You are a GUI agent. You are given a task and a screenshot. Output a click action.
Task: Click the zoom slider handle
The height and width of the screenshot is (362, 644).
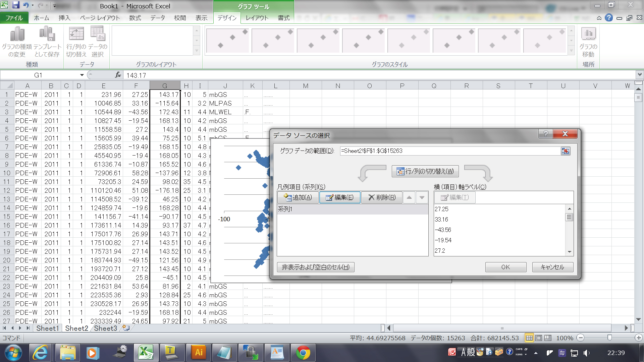tap(609, 338)
